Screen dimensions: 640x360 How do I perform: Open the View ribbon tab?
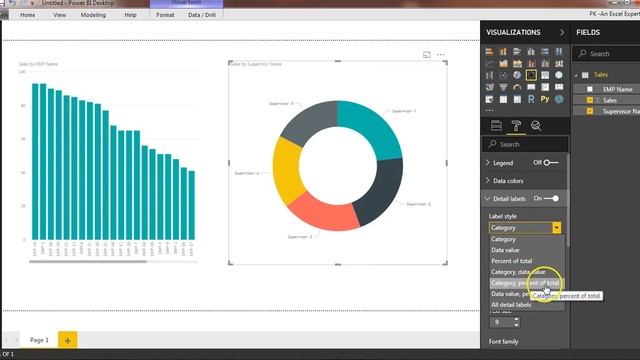coord(60,15)
